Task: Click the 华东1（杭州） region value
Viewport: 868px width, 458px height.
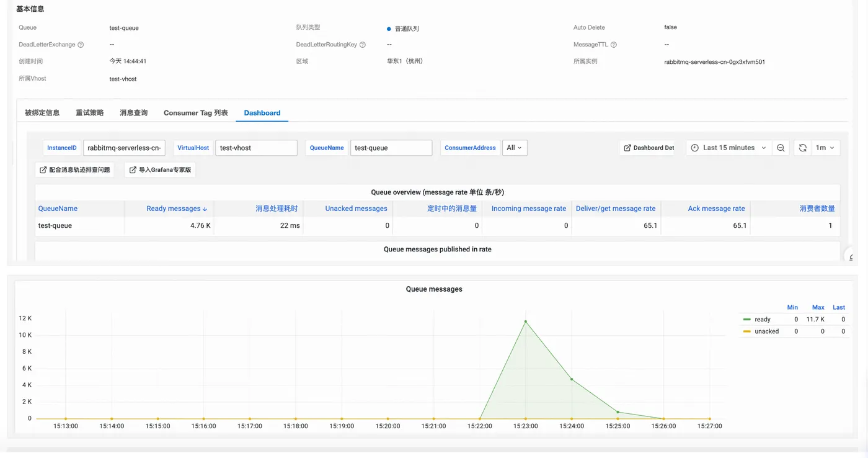Action: click(405, 61)
